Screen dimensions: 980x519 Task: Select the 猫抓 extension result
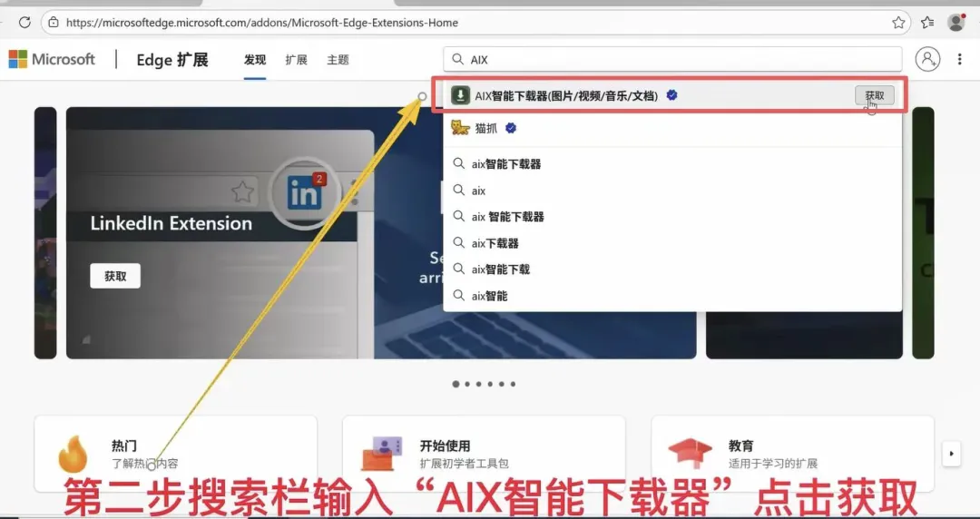coord(672,128)
